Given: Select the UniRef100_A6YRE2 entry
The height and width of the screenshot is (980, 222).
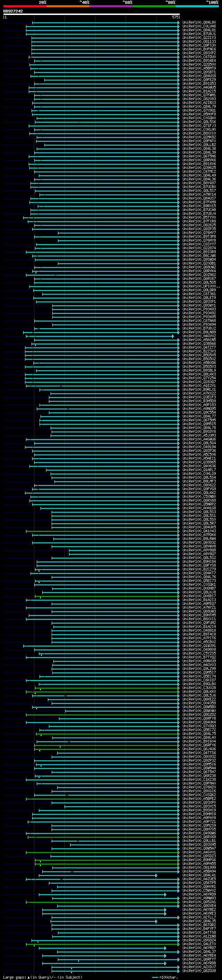Looking at the screenshot, I should 199,910.
